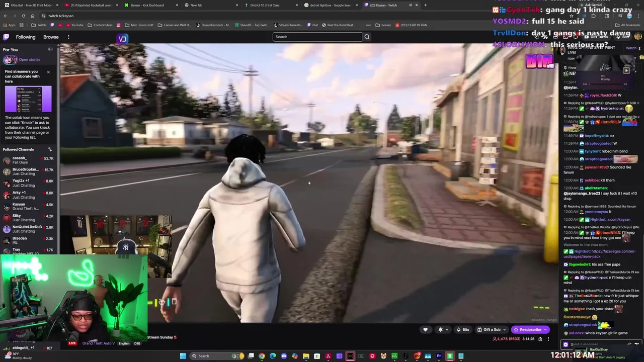644x362 pixels.
Task: Open Yugi2x channel in sidebar
Action: pyautogui.click(x=29, y=183)
